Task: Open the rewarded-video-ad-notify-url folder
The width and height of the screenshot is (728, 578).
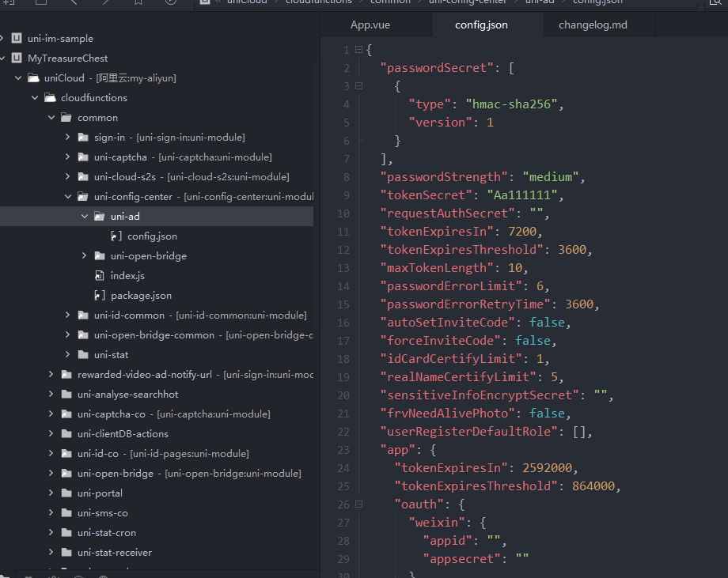Action: point(149,375)
